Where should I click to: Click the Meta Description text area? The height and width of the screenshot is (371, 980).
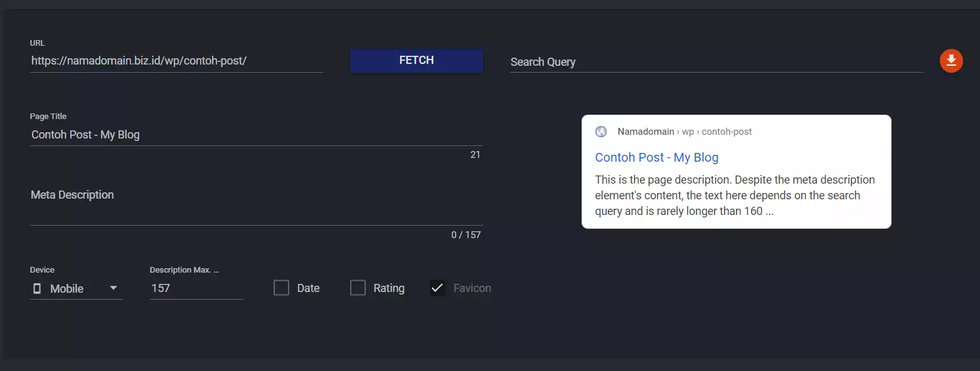point(256,205)
